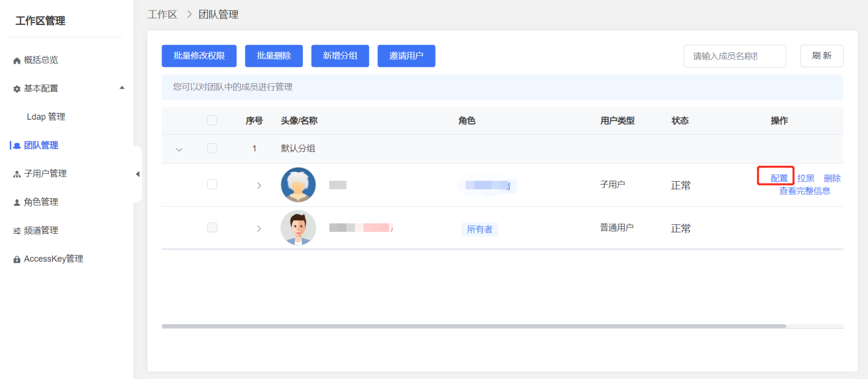The image size is (868, 379).
Task: Click the user icon beside 团队管理
Action: [x=17, y=146]
